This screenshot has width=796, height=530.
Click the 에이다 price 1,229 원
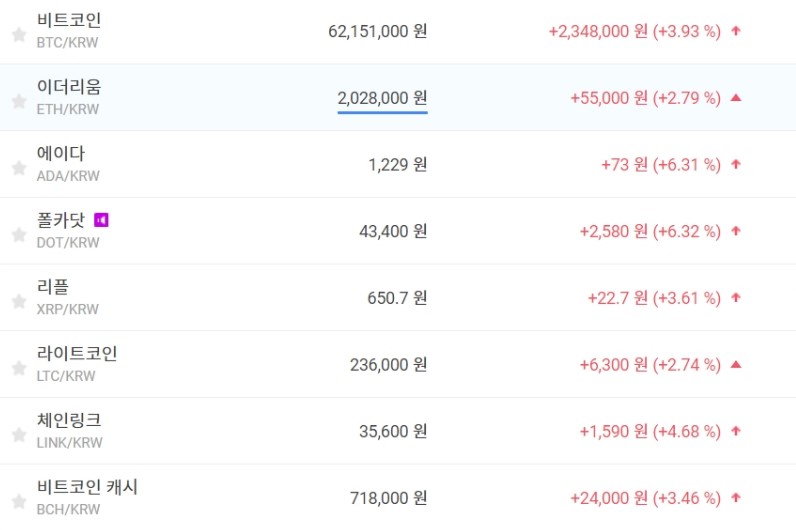tap(397, 165)
